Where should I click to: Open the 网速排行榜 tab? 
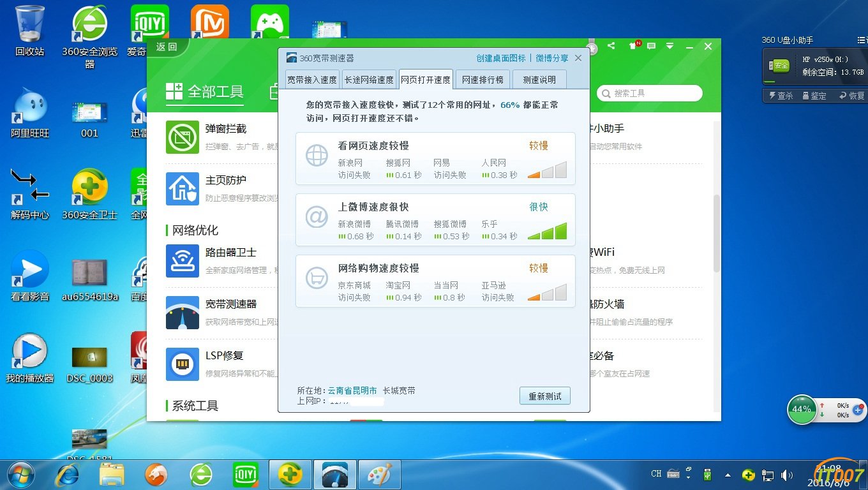483,80
